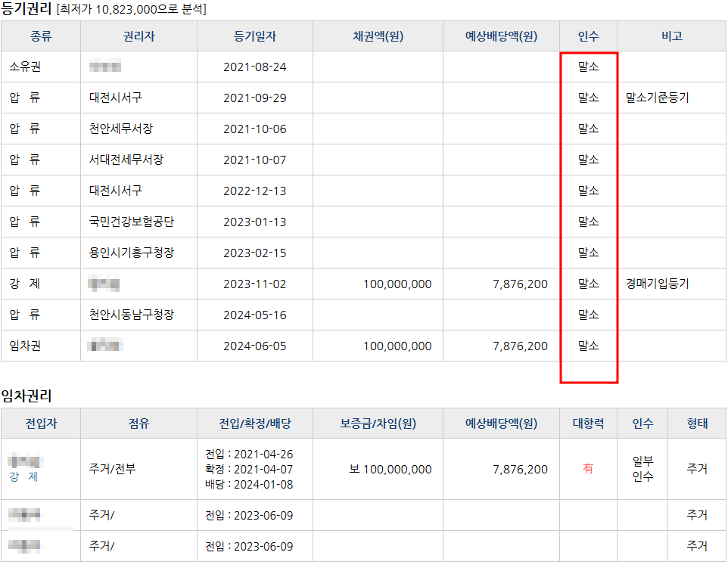Click the 임차권 row type cell
728x571 pixels.
(x=25, y=346)
